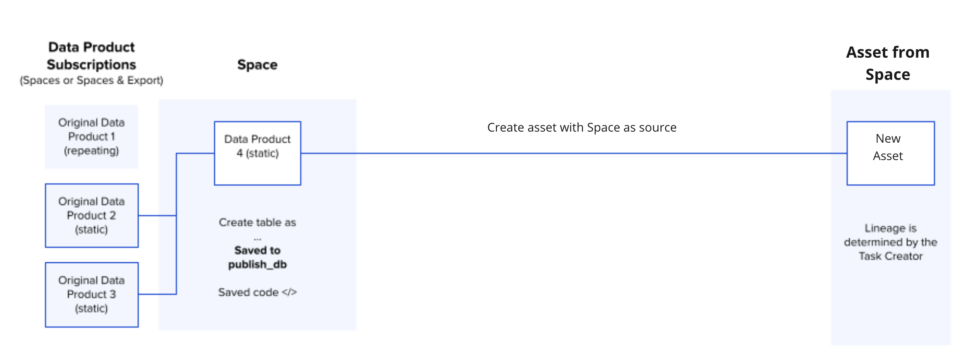Click the Space column heading
This screenshot has height=360, width=980.
click(257, 65)
